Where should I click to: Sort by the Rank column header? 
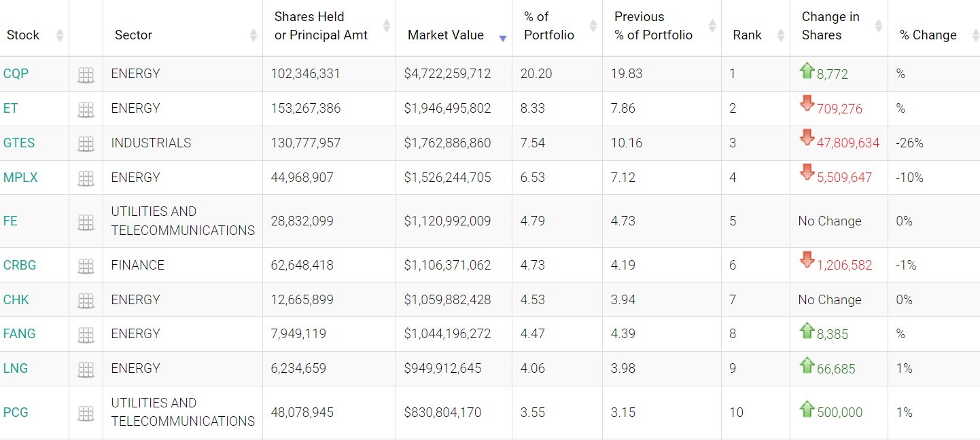pos(747,35)
